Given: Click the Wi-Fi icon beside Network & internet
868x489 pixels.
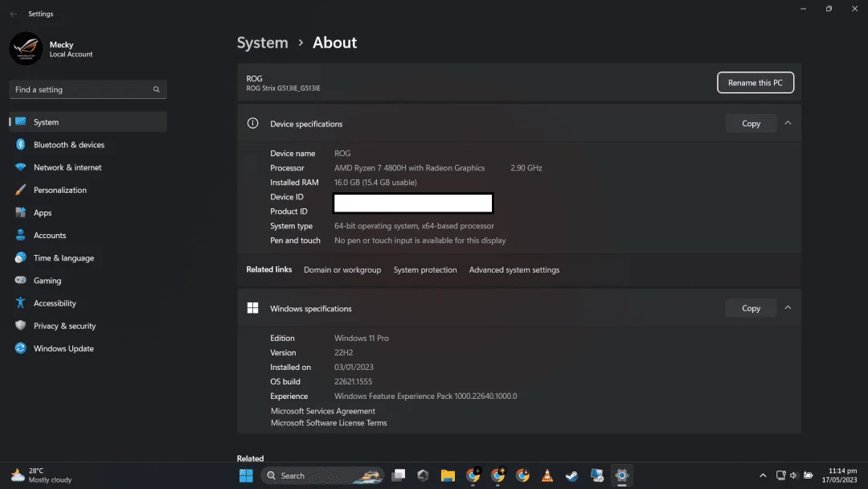Looking at the screenshot, I should [x=20, y=167].
